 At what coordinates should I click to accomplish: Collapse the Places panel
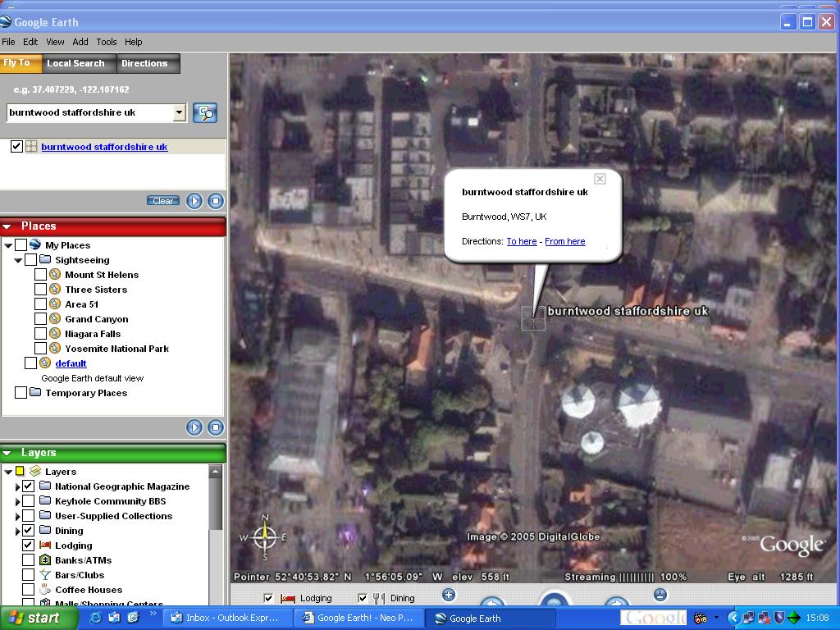click(7, 226)
